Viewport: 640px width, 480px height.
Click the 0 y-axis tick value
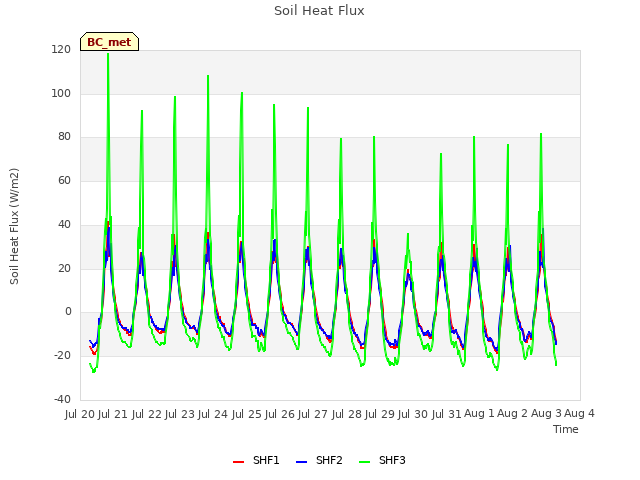(68, 312)
